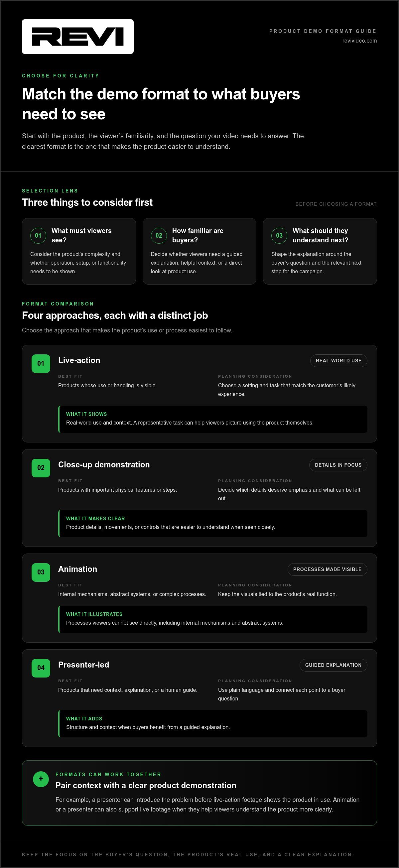The image size is (399, 868).
Task: Click the REAL-WORLD USE tag
Action: 339,361
